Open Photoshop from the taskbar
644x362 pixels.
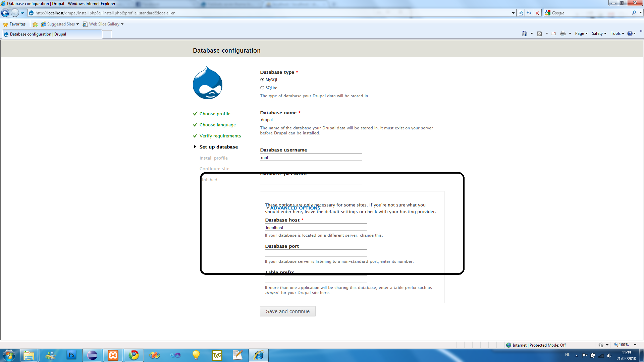pos(71,355)
